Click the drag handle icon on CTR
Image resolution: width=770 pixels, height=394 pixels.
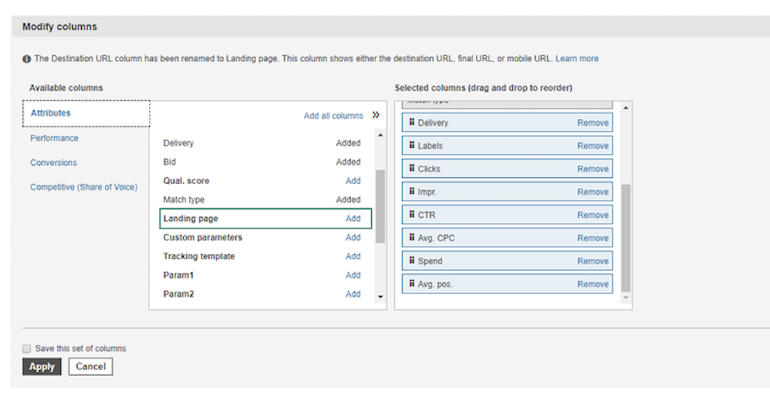click(412, 214)
